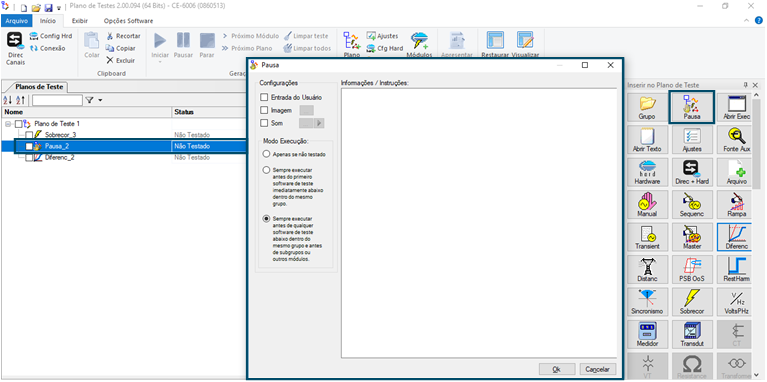
Task: Insert Sequenc test module
Action: point(692,205)
